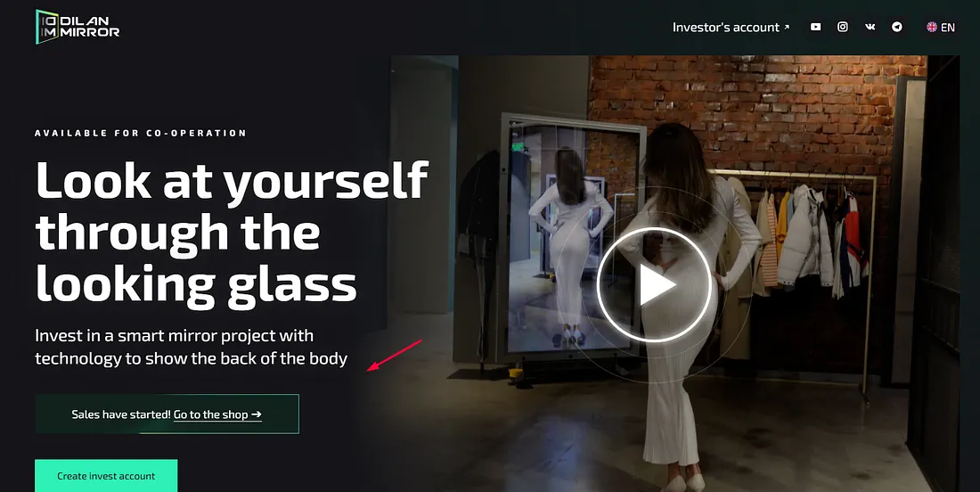Play the promo video
This screenshot has width=980, height=492.
[x=655, y=284]
